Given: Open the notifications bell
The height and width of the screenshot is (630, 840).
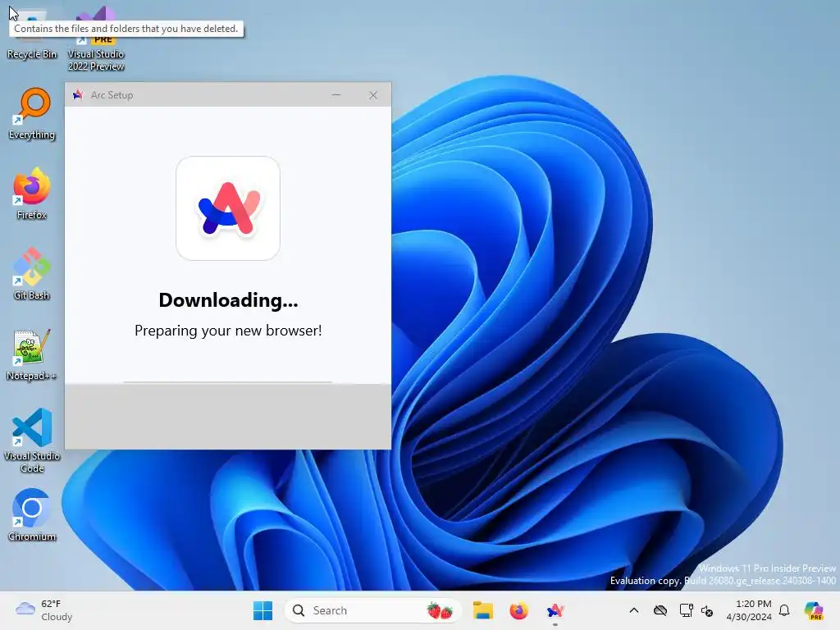Looking at the screenshot, I should point(784,610).
